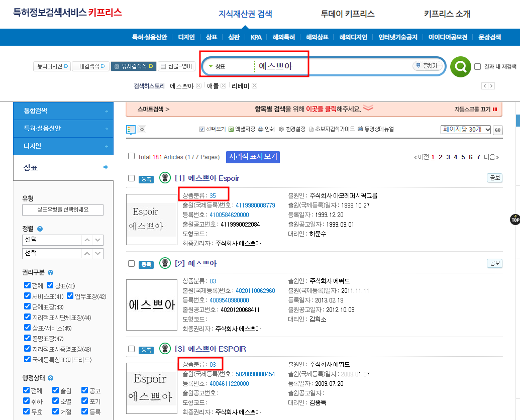Screen dimensions: 520x420
Task: Click down arrow of first 선택 sort box
Action: pyautogui.click(x=98, y=240)
